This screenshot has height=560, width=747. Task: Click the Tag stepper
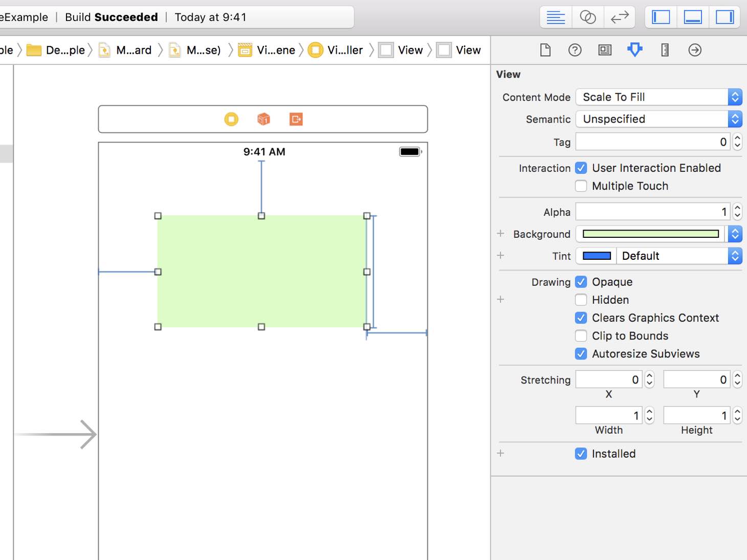point(737,142)
